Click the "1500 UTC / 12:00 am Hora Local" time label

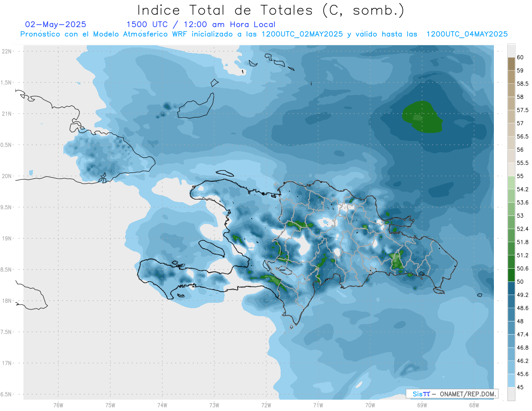[201, 24]
